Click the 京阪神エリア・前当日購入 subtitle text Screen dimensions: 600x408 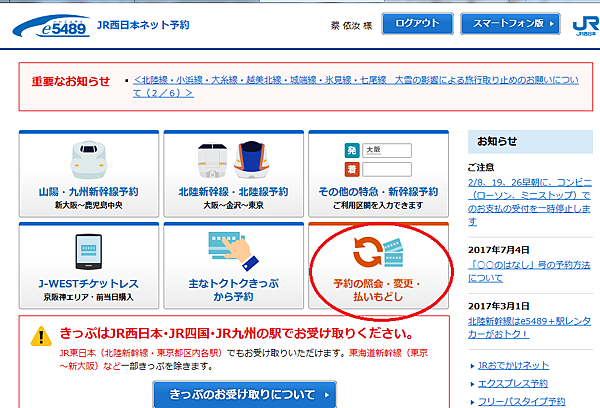point(89,297)
